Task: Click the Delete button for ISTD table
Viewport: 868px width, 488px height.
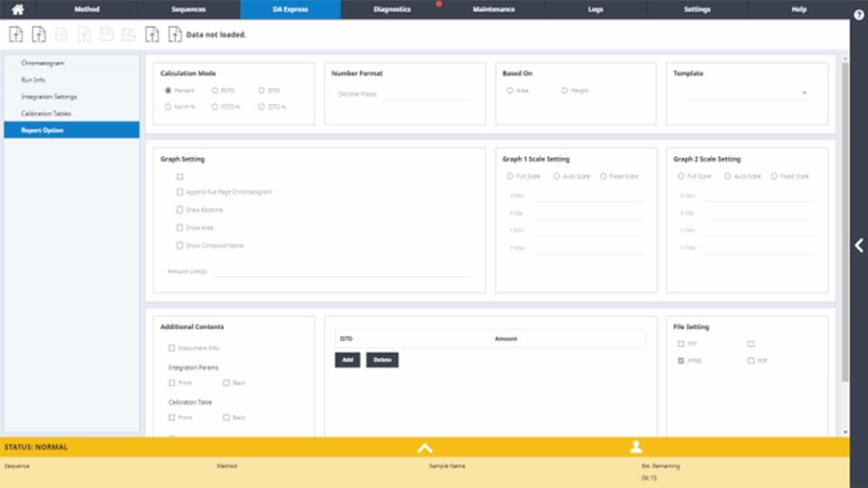Action: (382, 360)
